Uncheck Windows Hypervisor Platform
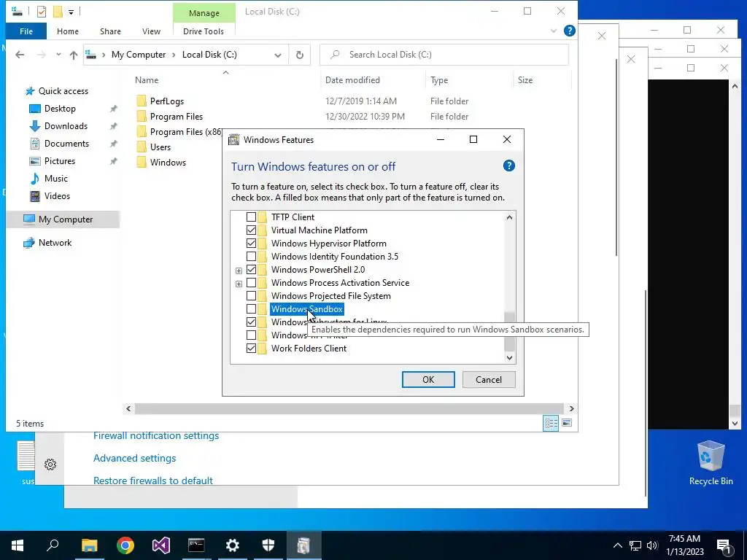 [251, 244]
